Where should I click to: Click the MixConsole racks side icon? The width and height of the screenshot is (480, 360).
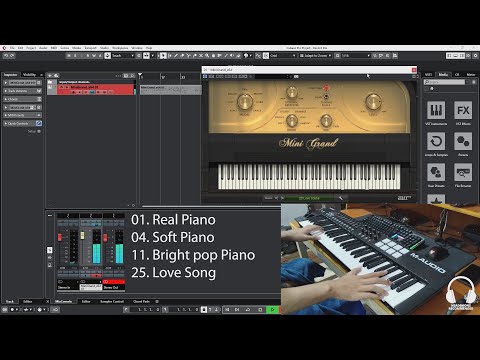50,250
